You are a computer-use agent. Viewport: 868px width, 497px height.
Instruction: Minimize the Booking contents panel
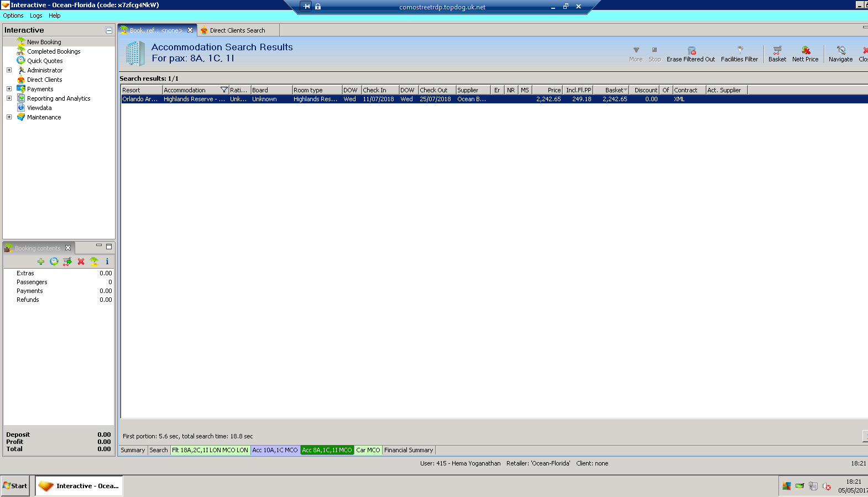click(99, 247)
